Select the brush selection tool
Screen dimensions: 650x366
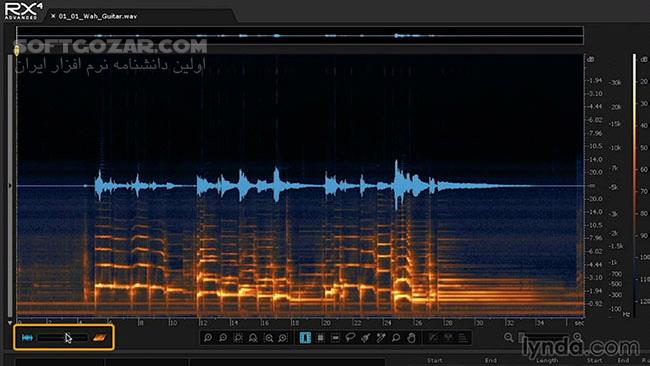(x=366, y=338)
